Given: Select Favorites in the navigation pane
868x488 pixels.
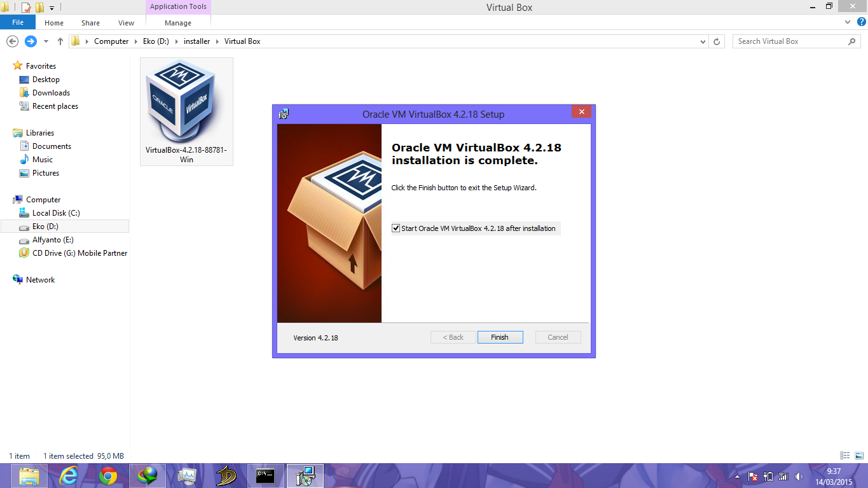Looking at the screenshot, I should [x=41, y=66].
